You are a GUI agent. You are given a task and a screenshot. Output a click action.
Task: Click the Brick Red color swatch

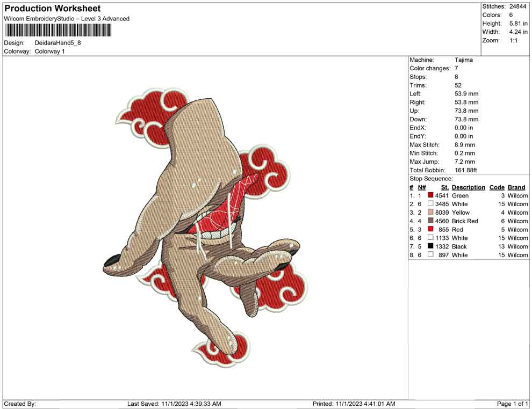click(430, 221)
